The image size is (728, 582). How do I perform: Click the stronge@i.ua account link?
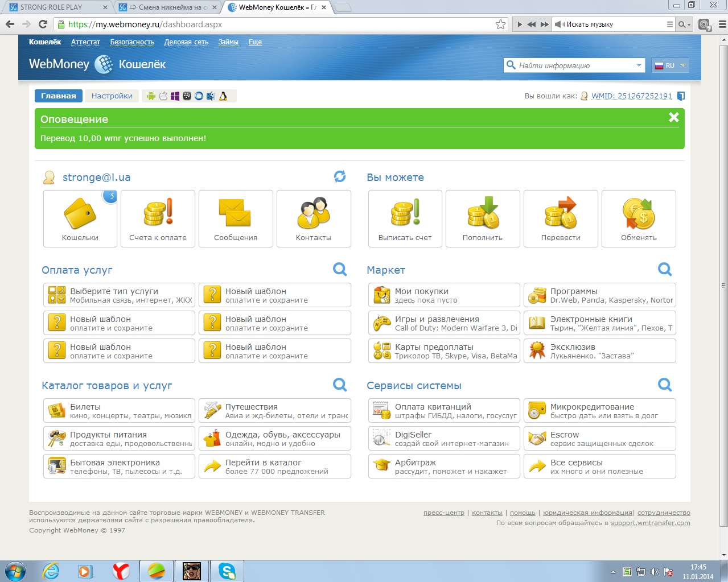coord(96,178)
